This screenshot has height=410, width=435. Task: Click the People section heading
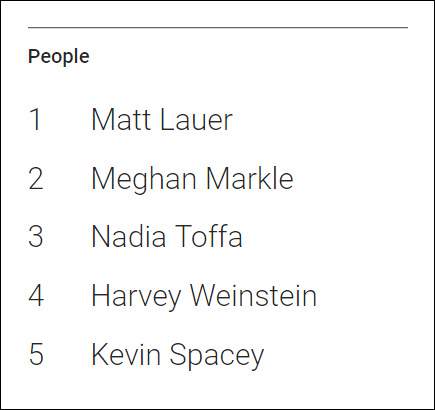tap(59, 56)
